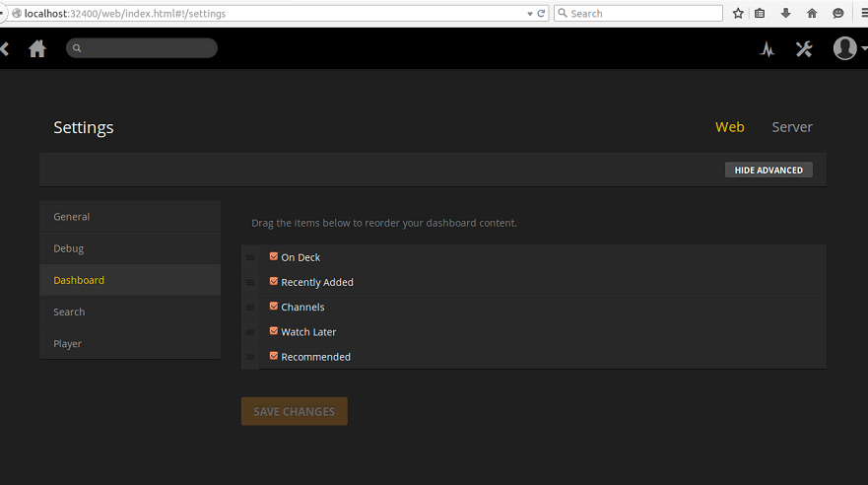The image size is (868, 485).
Task: Open the URL history dropdown arrow
Action: pos(530,14)
